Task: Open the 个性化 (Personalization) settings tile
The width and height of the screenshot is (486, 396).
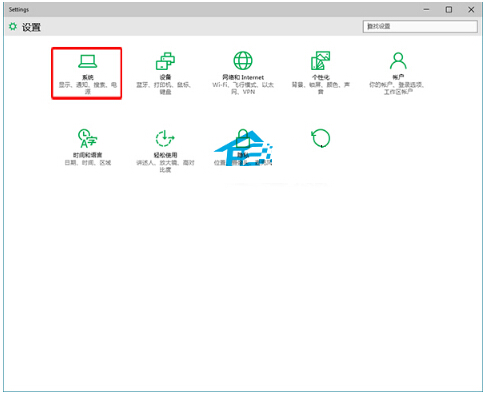Action: click(320, 73)
